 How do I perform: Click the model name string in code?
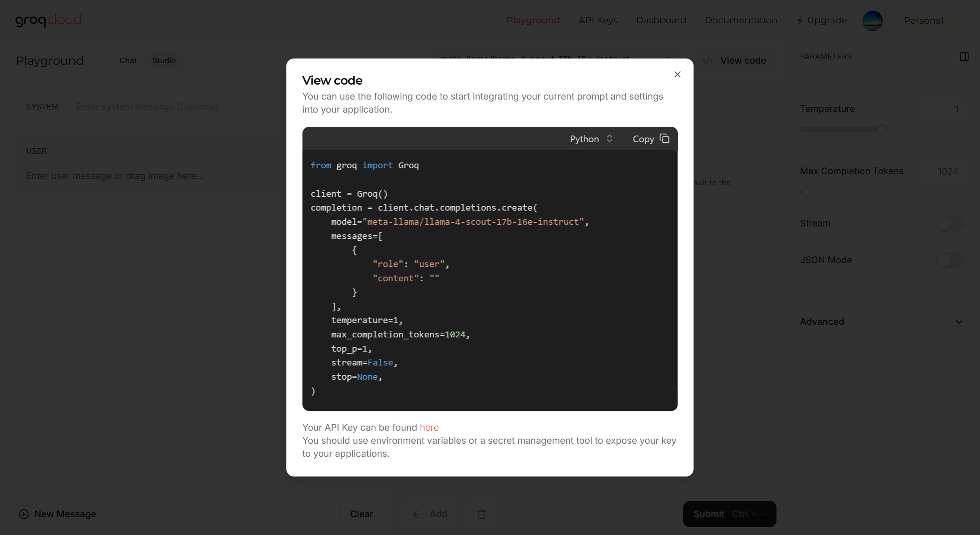click(x=473, y=222)
